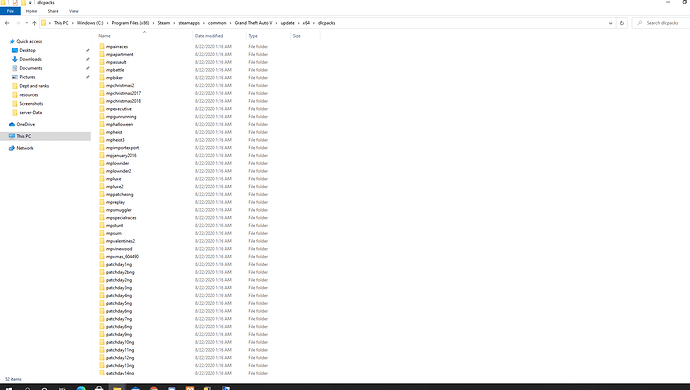Select the mpchristmas2 folder icon
The image size is (690, 390).
point(102,85)
